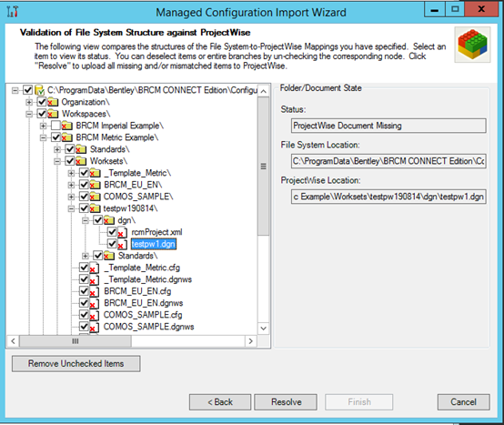Collapse the BRCM Metric Example node

[x=43, y=137]
